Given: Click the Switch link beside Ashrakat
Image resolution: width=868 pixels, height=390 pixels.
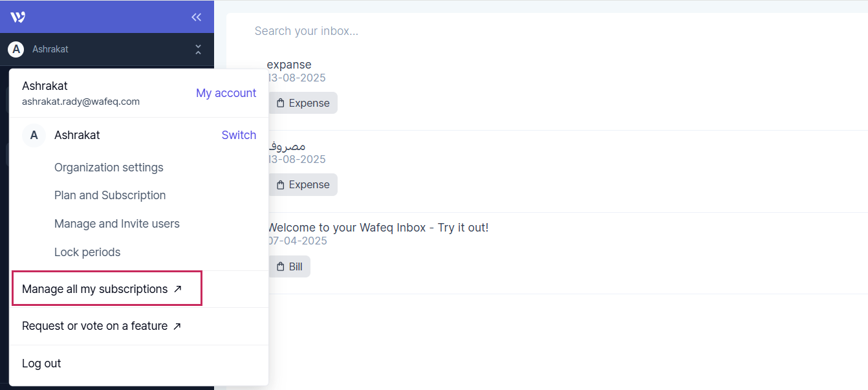Looking at the screenshot, I should (x=239, y=135).
